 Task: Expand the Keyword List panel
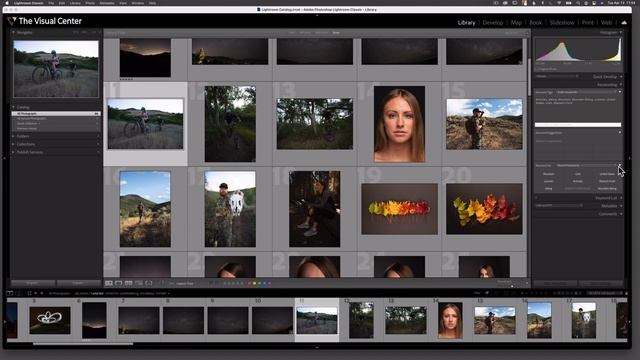pos(621,198)
